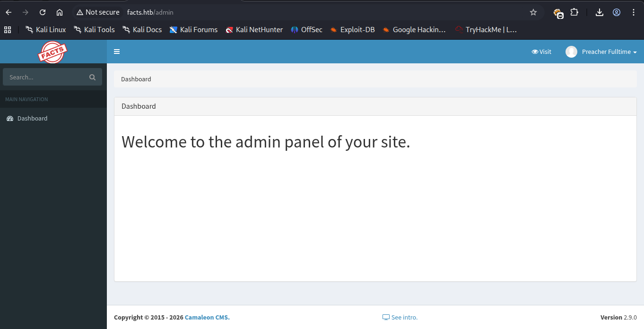Click the FACTS site logo

(x=52, y=52)
